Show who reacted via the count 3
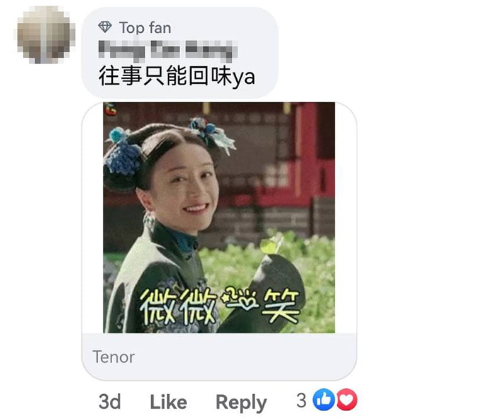The height and width of the screenshot is (420, 504). pos(301,400)
